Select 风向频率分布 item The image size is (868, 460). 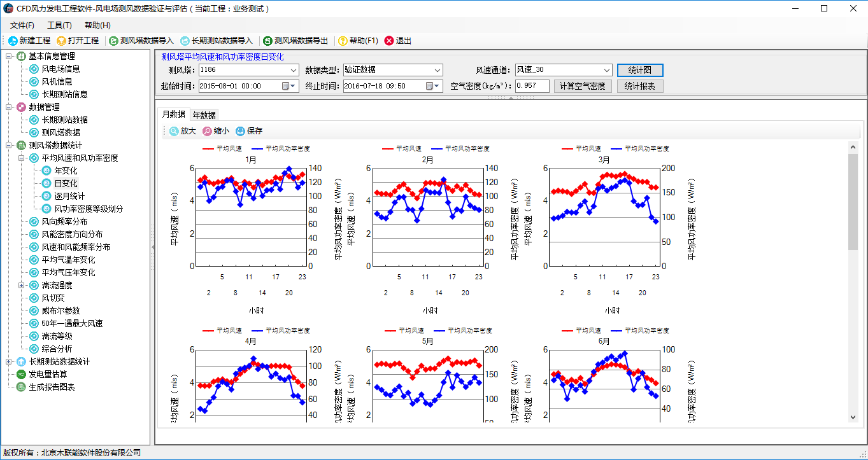point(64,221)
